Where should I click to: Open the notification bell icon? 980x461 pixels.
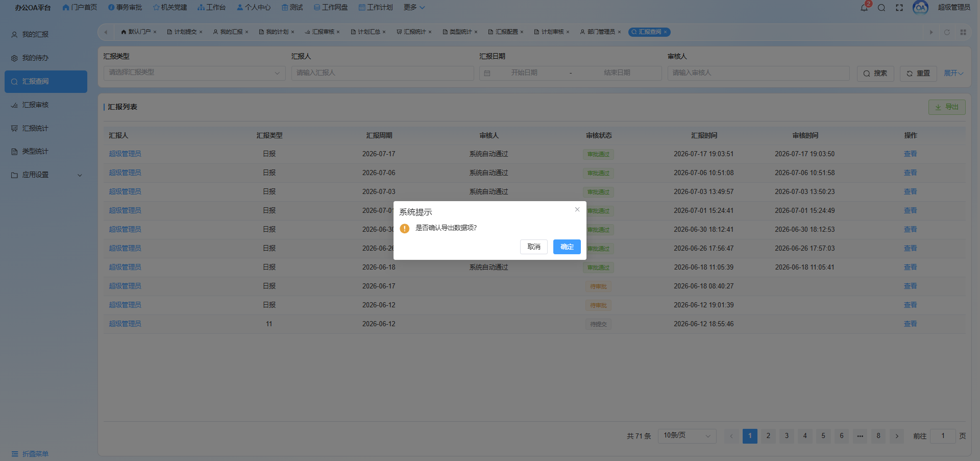[x=864, y=8]
